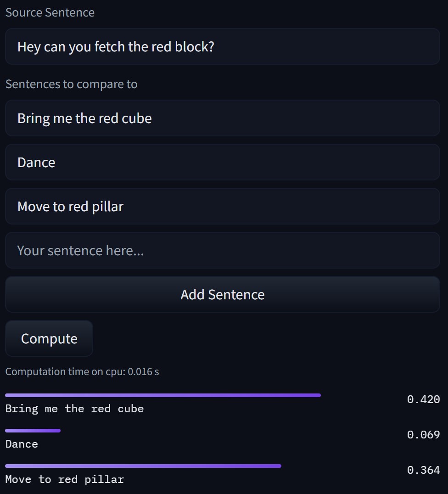Click the 0.069 similarity score
Viewport: 448px width, 494px height.
pyautogui.click(x=423, y=435)
